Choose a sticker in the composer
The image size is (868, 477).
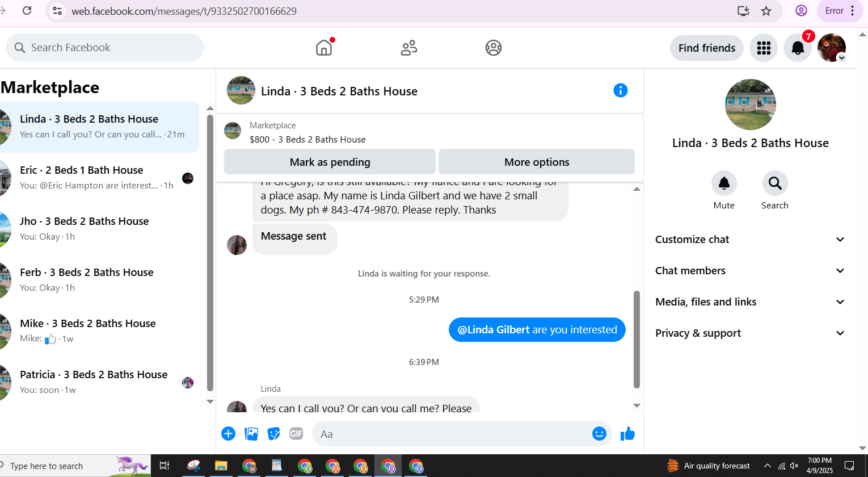click(x=274, y=434)
